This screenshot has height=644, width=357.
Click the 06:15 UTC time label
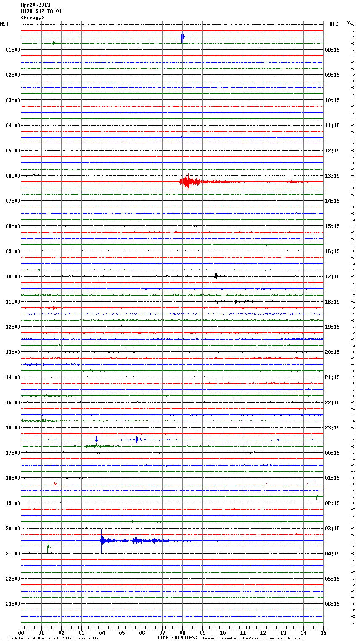click(x=332, y=604)
